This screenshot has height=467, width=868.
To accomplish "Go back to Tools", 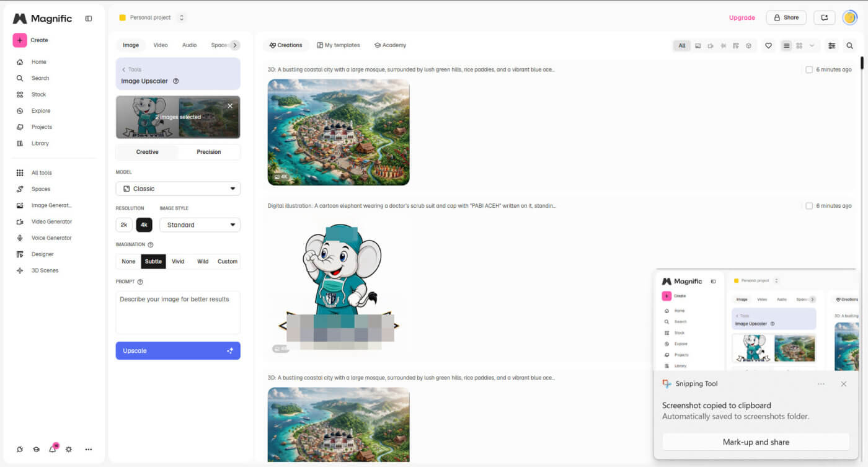I will pos(131,69).
